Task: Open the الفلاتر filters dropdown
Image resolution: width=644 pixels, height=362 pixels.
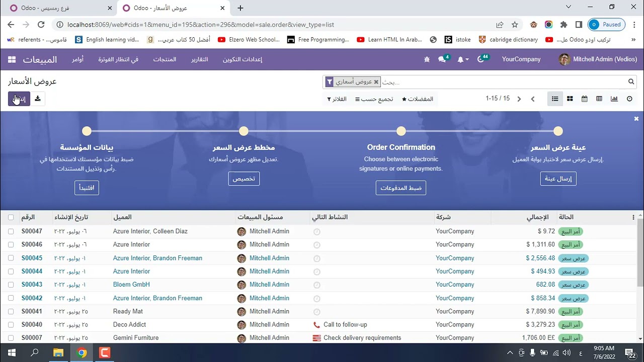Action: click(337, 99)
